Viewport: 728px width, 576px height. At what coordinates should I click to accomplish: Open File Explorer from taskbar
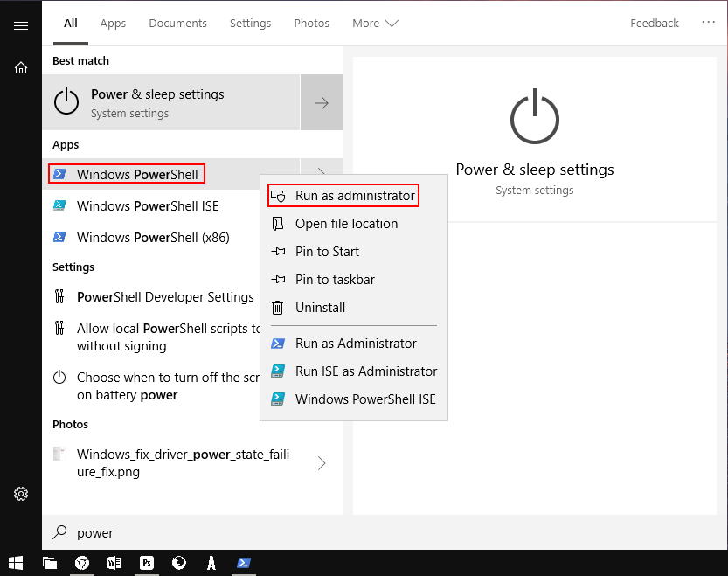pos(50,563)
